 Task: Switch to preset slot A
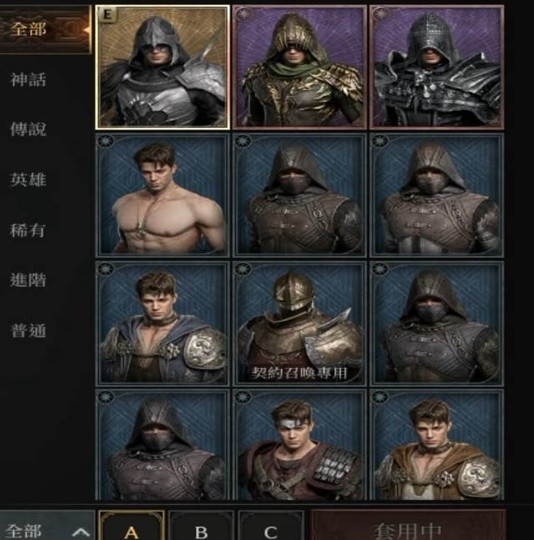(132, 527)
